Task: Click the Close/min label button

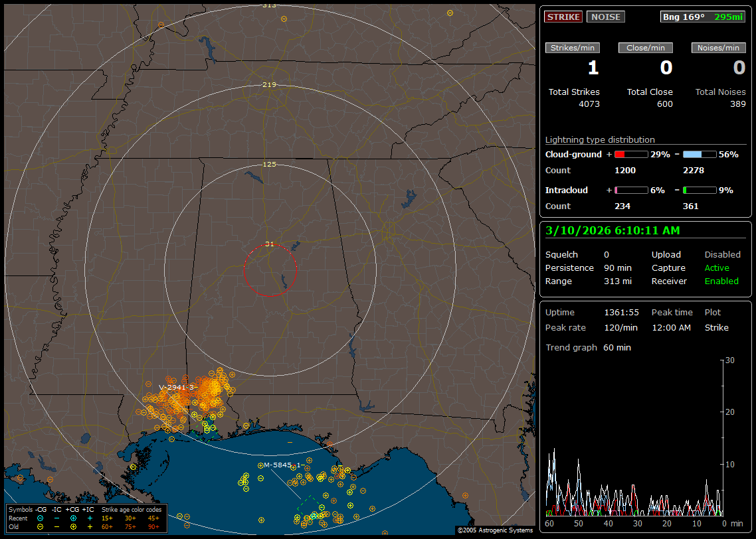Action: [646, 48]
